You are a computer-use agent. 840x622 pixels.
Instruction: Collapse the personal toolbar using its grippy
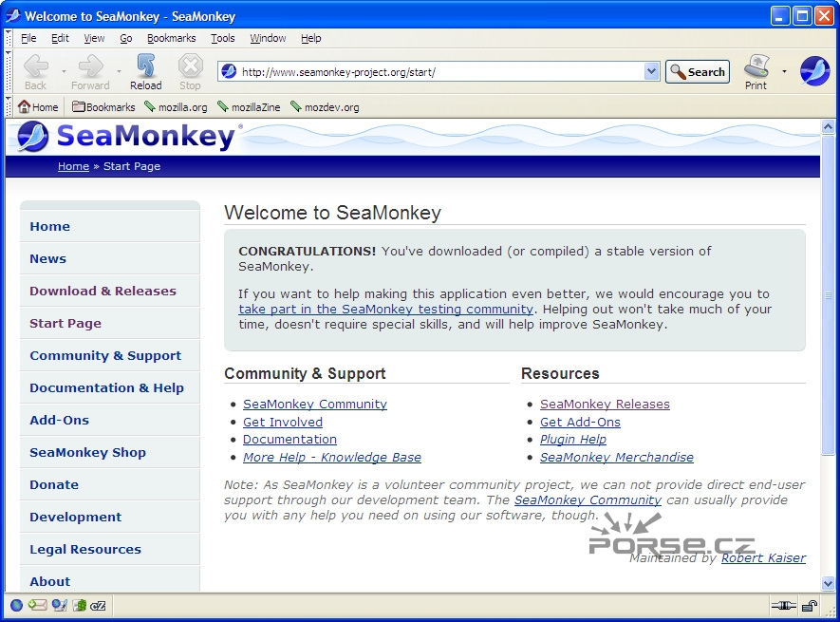click(8, 106)
